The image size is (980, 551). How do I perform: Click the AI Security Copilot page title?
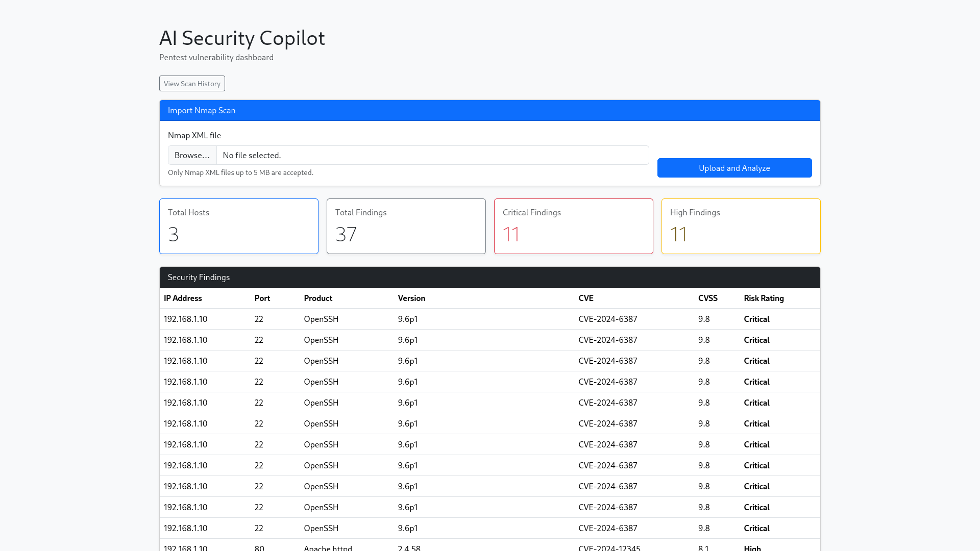(242, 38)
